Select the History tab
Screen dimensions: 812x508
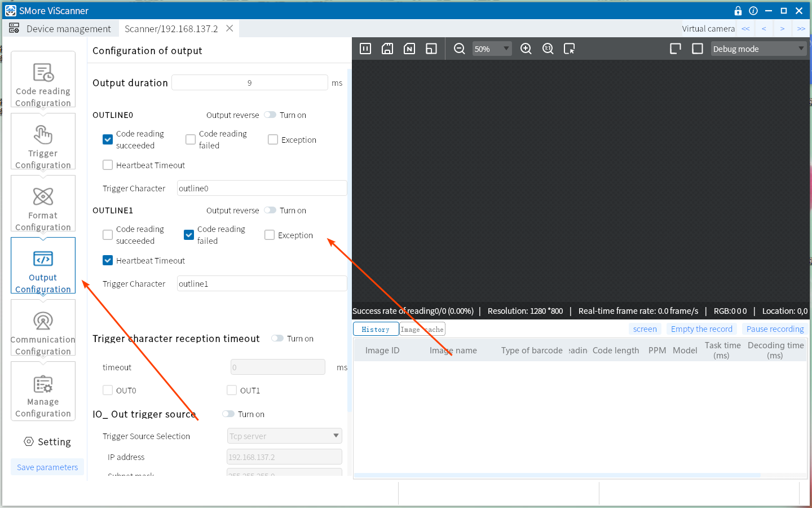[376, 329]
